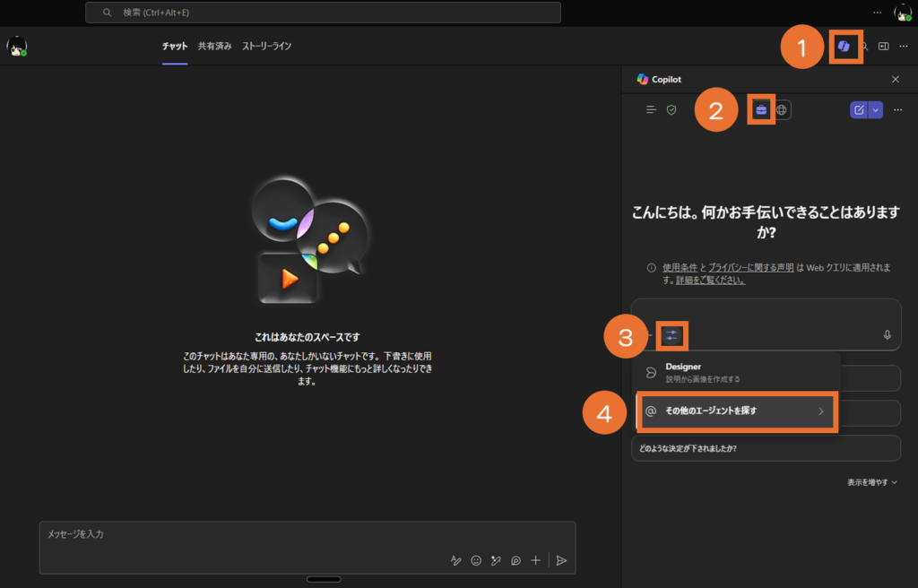The height and width of the screenshot is (588, 918).
Task: Click the green shield protection icon
Action: coord(671,109)
